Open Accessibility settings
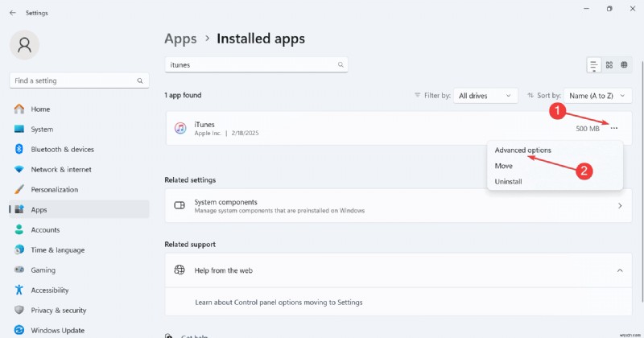This screenshot has height=338, width=644. click(79, 290)
